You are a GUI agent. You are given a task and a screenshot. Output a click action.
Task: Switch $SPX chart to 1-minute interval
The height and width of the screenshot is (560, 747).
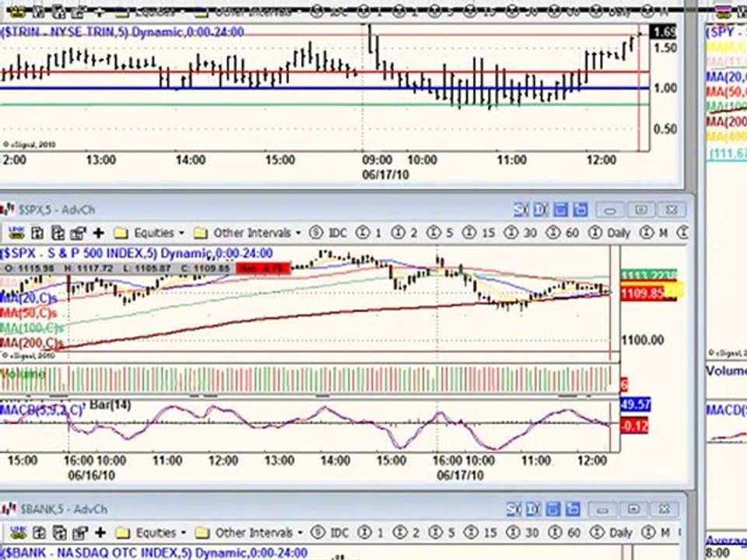coord(369,233)
